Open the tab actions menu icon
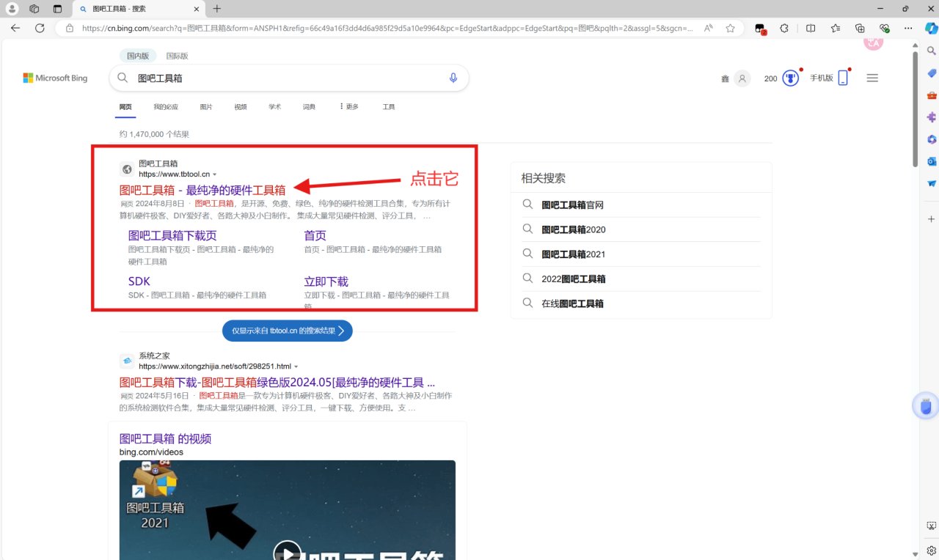 coord(57,9)
